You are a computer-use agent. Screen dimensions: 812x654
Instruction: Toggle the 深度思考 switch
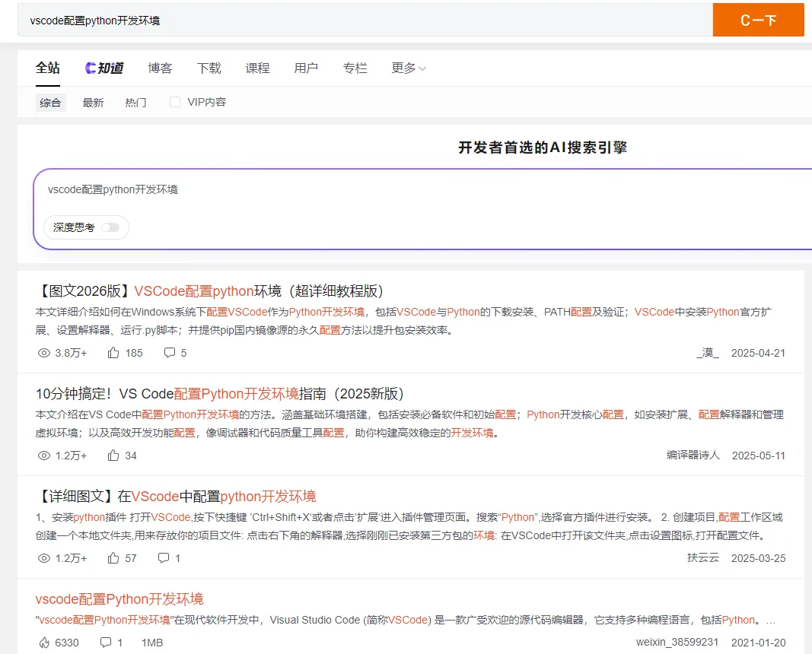110,227
